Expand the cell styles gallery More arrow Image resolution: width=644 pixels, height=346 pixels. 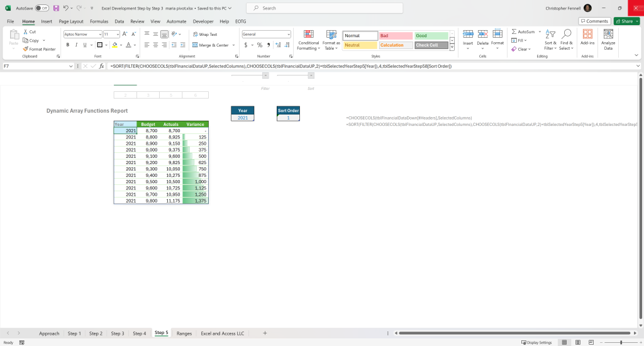click(452, 48)
